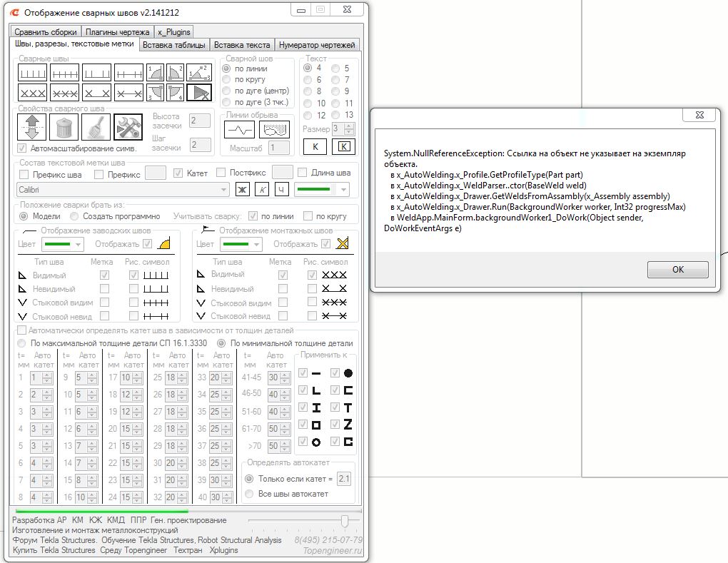Click the zigzag break line icon
The height and width of the screenshot is (563, 728).
pos(239,130)
